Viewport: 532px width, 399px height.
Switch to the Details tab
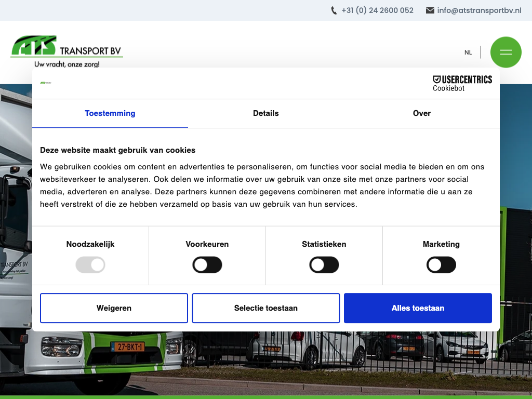(x=266, y=113)
